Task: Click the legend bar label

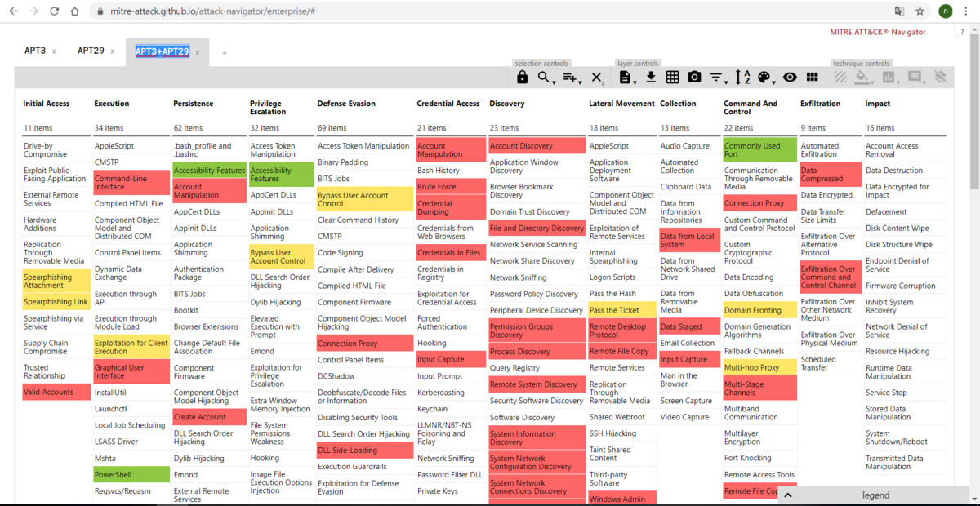Action: [x=875, y=495]
